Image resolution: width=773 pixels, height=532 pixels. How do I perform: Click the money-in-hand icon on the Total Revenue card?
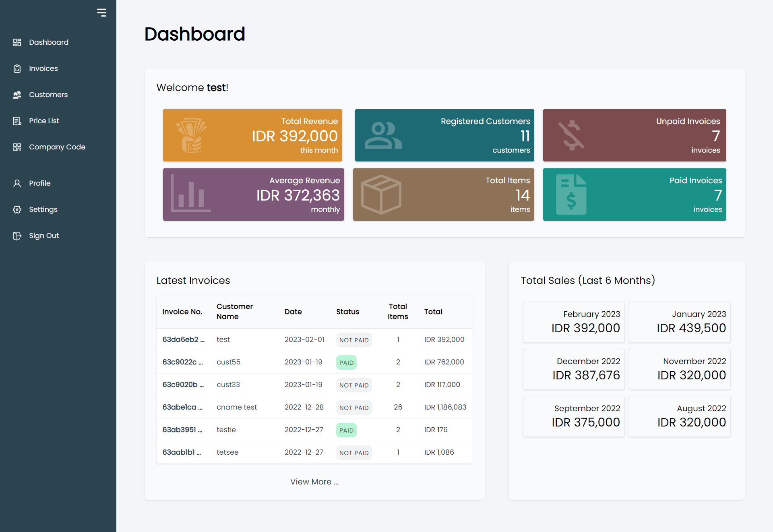pyautogui.click(x=191, y=135)
